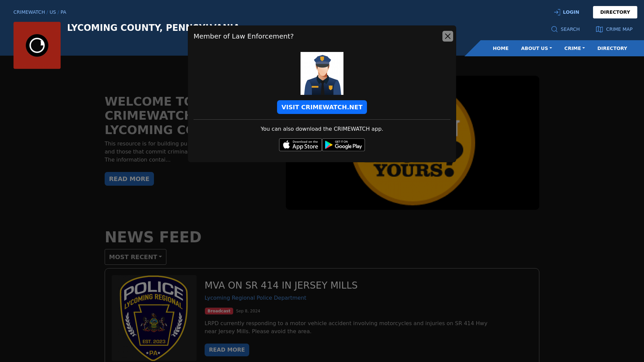
Task: Close the Law Enforcement dialog
Action: tap(447, 36)
